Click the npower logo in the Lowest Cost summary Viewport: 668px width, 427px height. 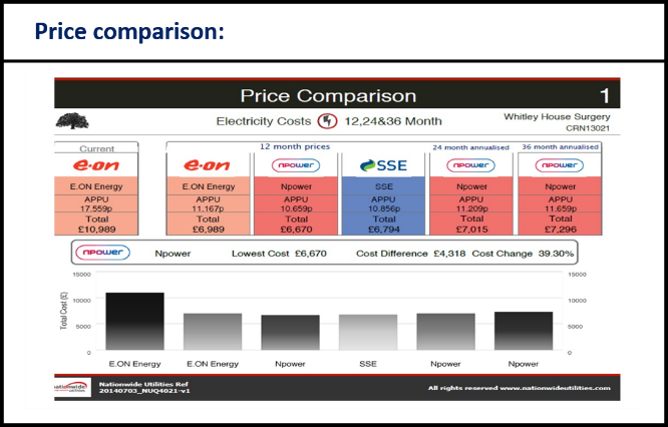(x=103, y=252)
